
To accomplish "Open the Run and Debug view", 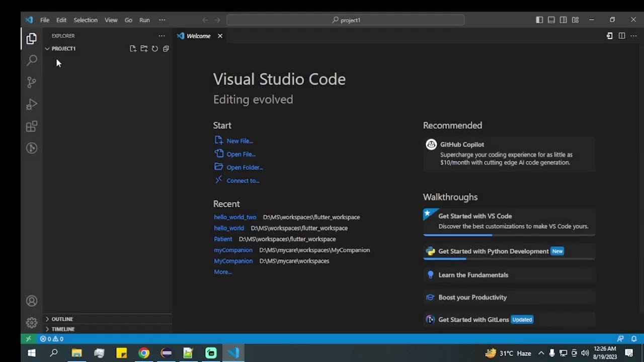I will (x=32, y=105).
